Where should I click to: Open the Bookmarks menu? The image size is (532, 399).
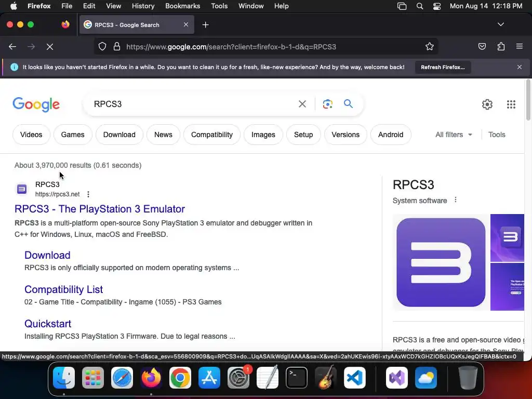[x=182, y=6]
